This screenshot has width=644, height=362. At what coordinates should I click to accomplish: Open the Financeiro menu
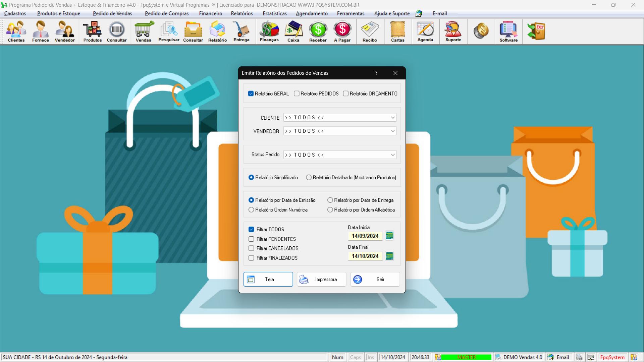point(210,13)
